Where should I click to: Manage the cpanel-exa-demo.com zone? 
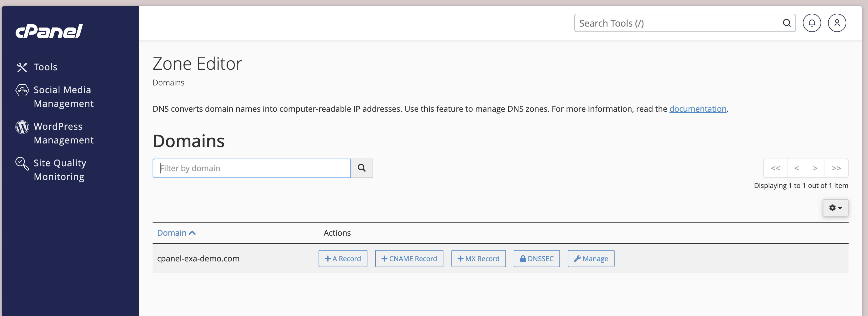[591, 259]
